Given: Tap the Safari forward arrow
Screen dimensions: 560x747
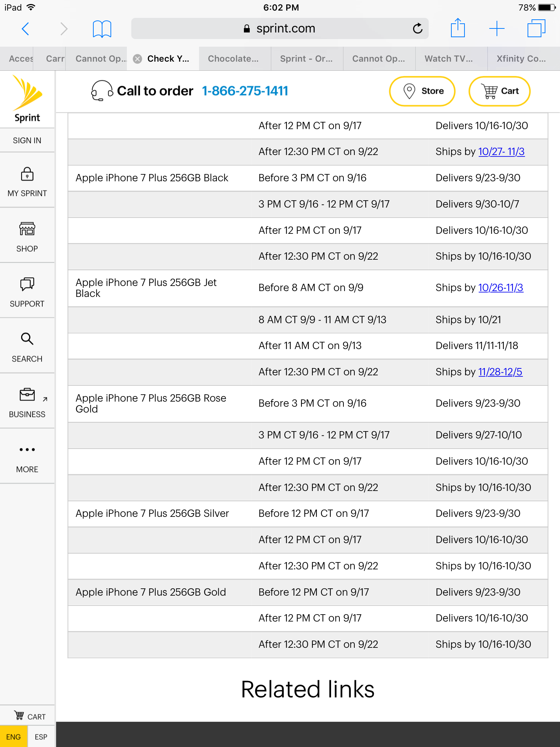Looking at the screenshot, I should [x=64, y=28].
